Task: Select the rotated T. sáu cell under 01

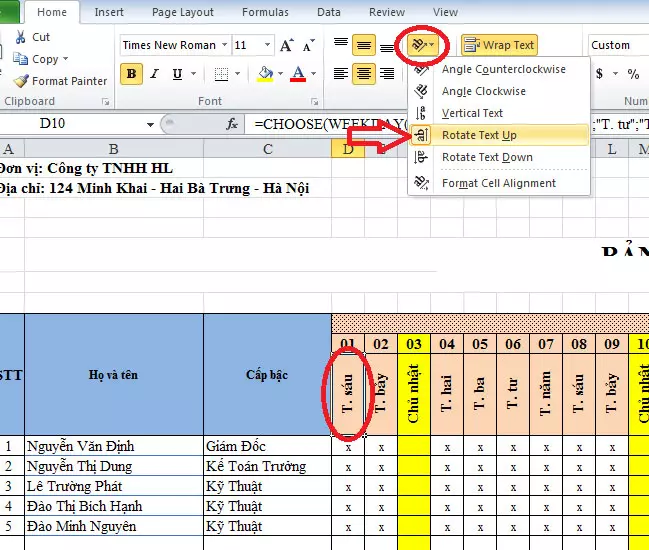Action: [348, 394]
